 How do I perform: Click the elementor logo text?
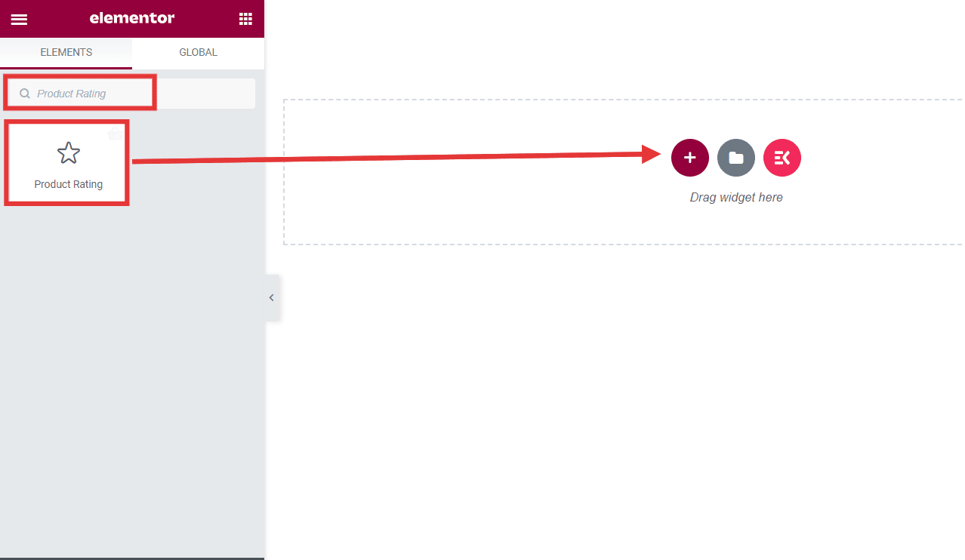(x=132, y=18)
